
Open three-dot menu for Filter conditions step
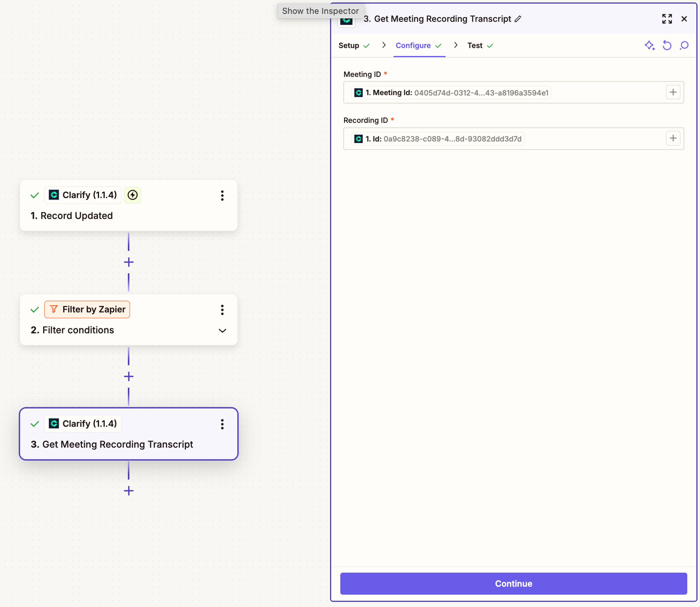click(222, 310)
